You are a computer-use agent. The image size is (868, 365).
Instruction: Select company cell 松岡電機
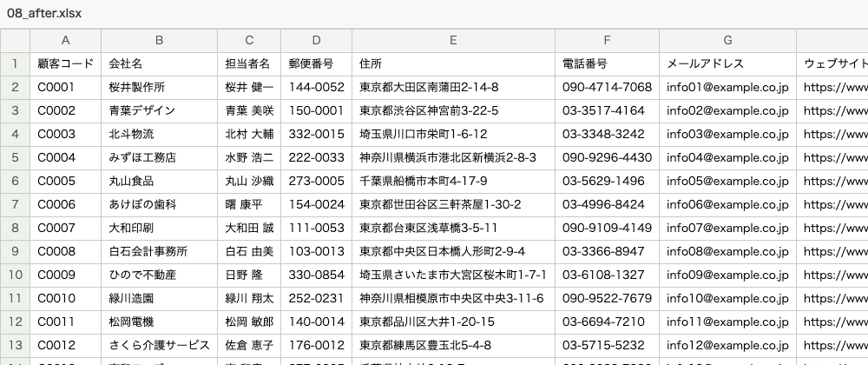(160, 322)
